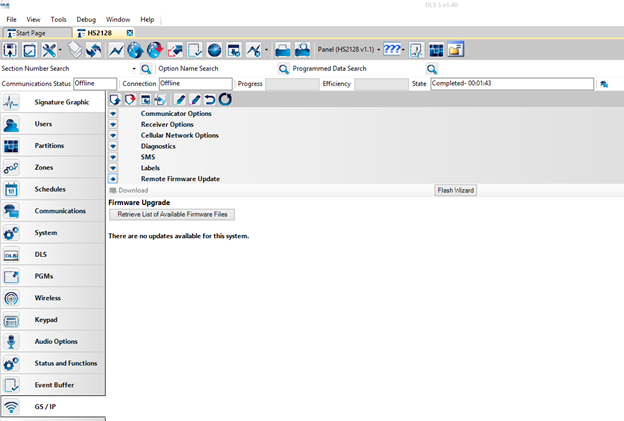Open the Panel (HS2128 v1.1) dropdown
Image resolution: width=624 pixels, height=421 pixels.
pyautogui.click(x=349, y=50)
